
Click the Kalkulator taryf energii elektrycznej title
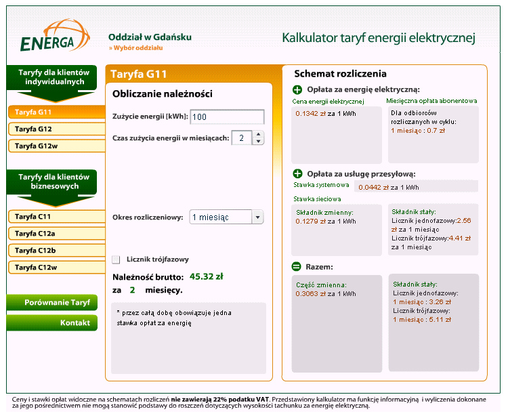coord(379,38)
